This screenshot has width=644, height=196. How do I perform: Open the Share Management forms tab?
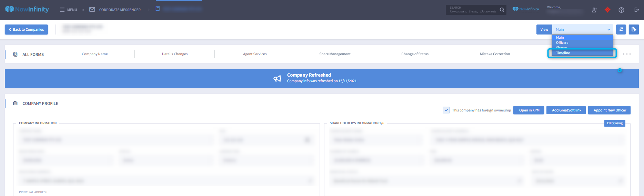335,54
